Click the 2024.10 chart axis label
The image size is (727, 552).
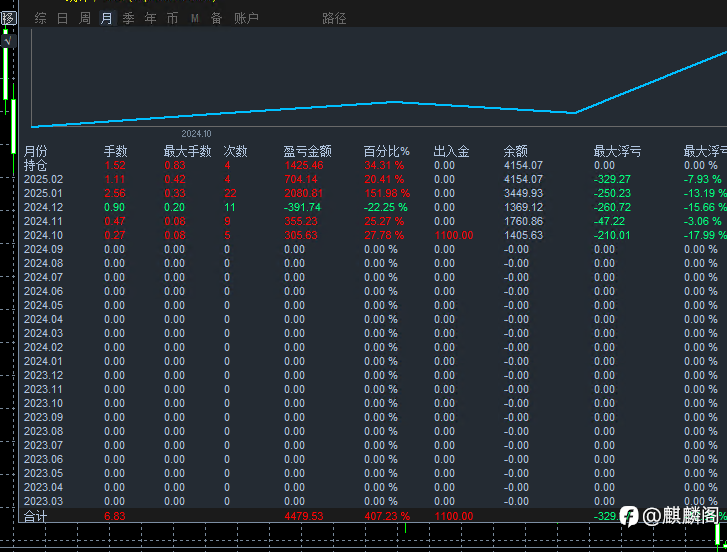(196, 134)
